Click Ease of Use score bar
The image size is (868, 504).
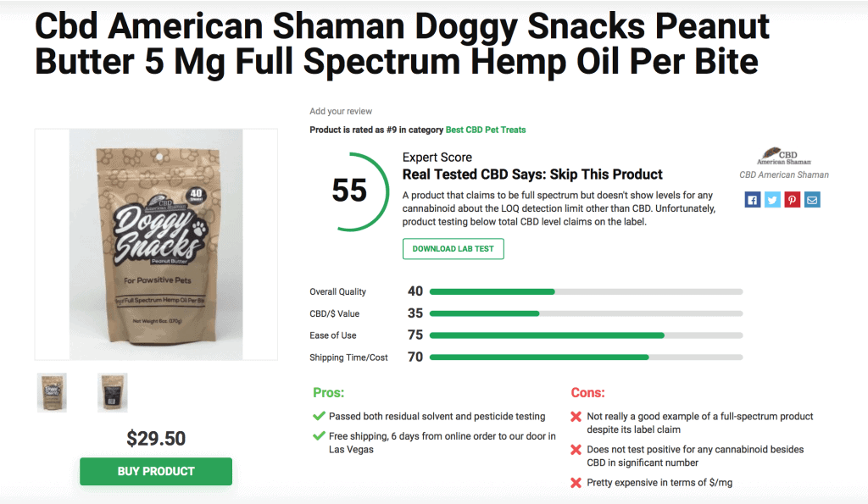586,335
